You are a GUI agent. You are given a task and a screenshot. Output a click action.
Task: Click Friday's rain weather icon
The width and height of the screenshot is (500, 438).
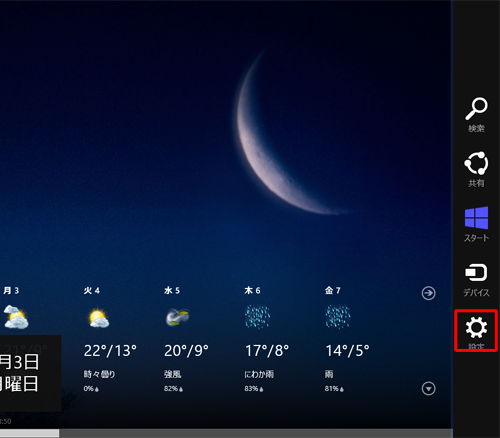point(338,317)
